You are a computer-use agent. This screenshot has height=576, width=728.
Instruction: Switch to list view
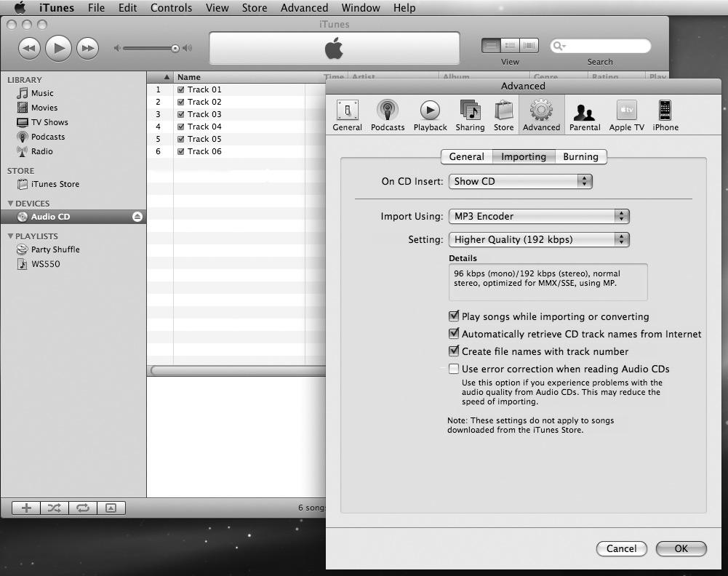point(491,46)
